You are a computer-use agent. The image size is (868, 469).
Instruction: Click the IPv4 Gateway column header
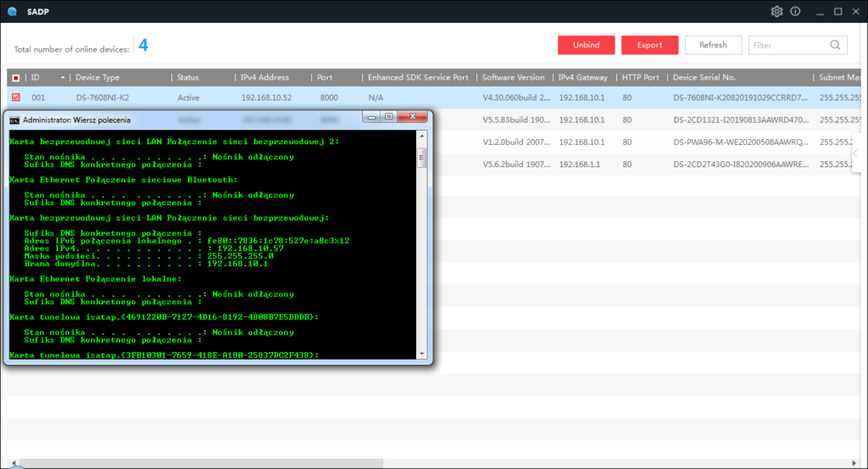(583, 77)
